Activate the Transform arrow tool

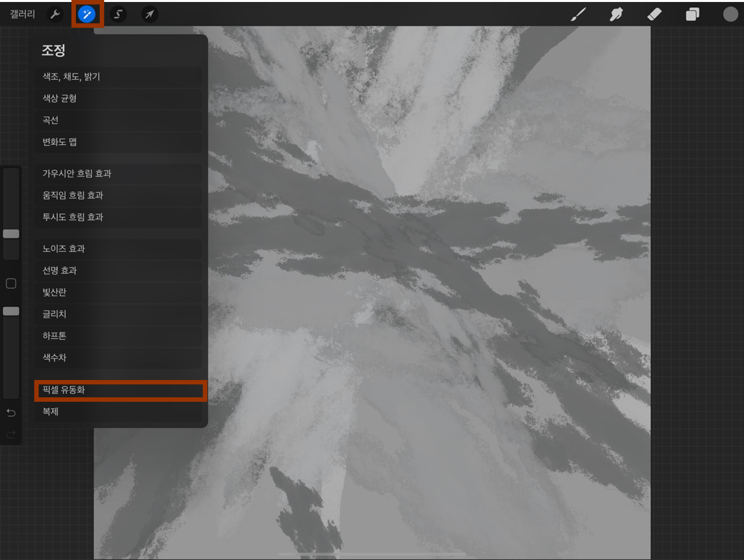(x=149, y=14)
